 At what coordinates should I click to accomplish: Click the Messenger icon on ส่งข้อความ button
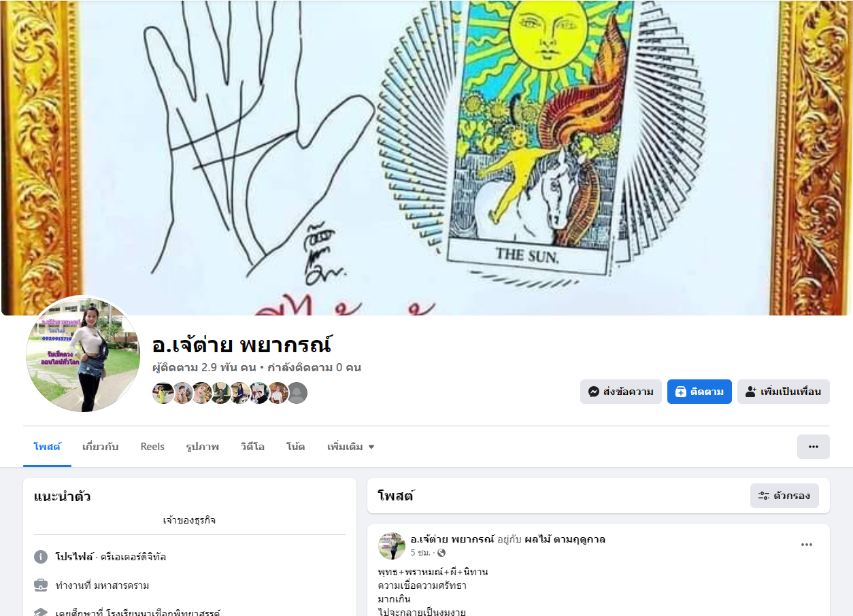594,392
